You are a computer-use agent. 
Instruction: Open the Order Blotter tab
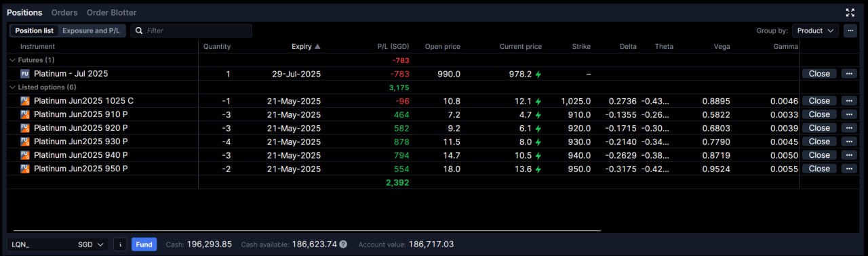(x=111, y=12)
